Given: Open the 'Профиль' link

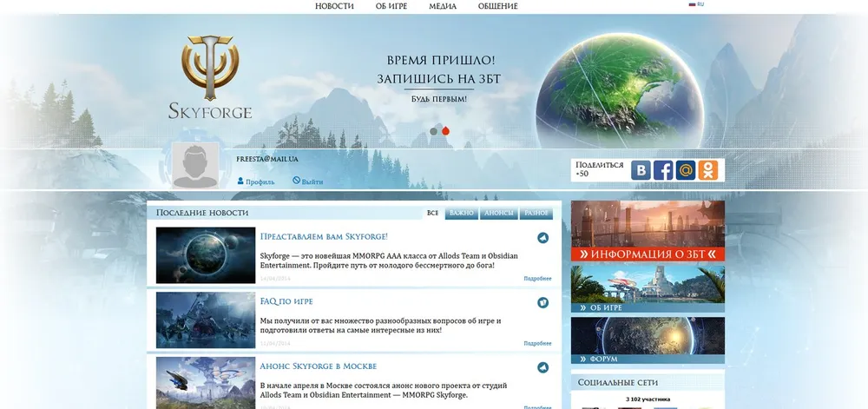Looking at the screenshot, I should (x=256, y=181).
